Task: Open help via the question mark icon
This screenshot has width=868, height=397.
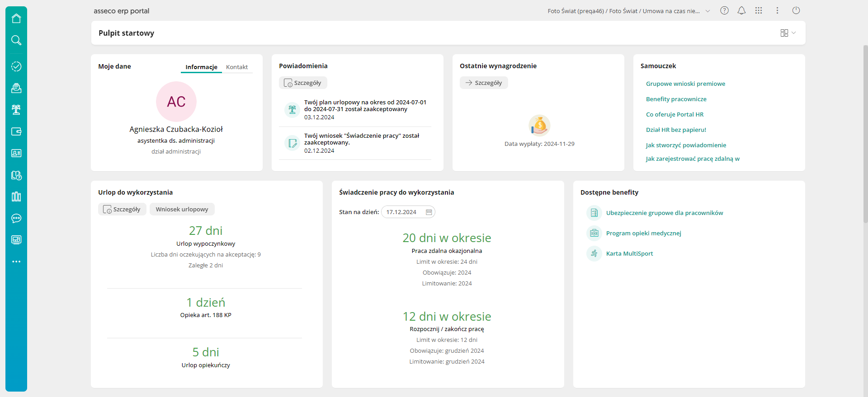Action: pyautogui.click(x=724, y=10)
